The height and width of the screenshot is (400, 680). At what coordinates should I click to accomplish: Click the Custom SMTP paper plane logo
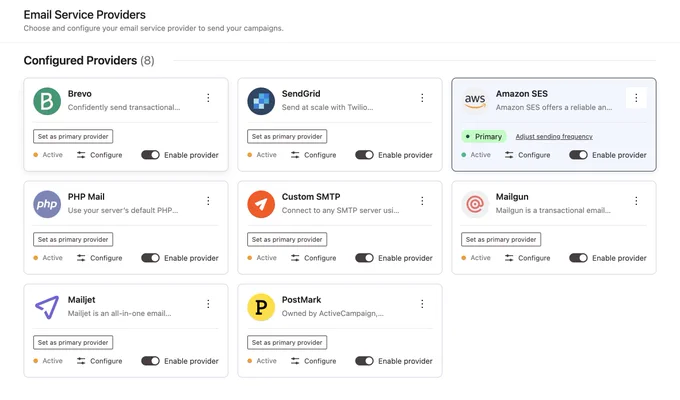point(261,204)
